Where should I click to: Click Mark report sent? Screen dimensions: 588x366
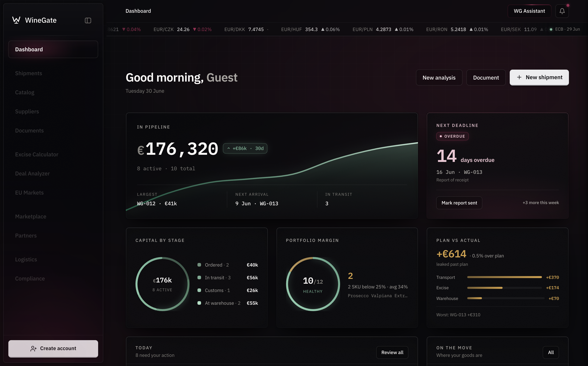pyautogui.click(x=459, y=203)
